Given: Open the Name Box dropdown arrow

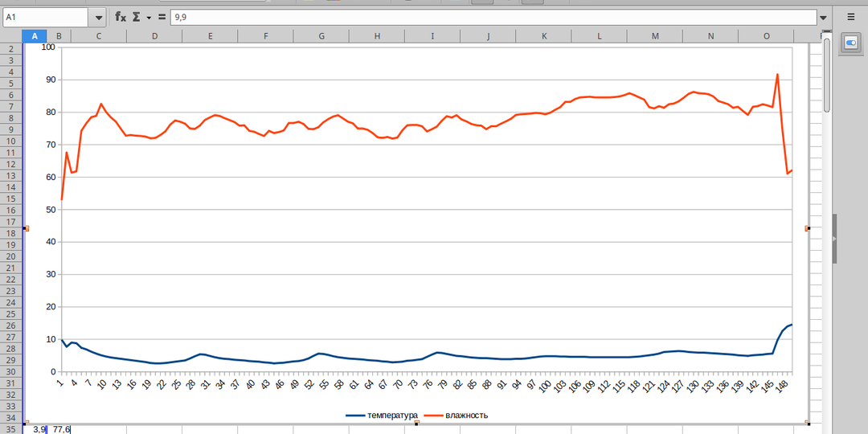Looking at the screenshot, I should tap(99, 18).
